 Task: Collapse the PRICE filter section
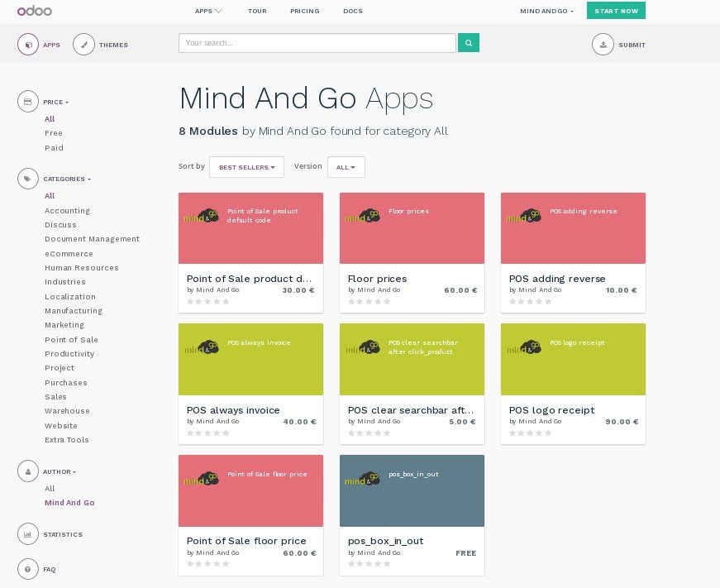[x=55, y=102]
